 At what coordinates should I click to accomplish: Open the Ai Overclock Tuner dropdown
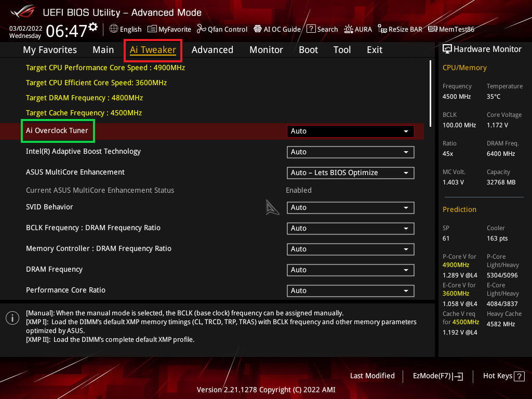click(351, 131)
